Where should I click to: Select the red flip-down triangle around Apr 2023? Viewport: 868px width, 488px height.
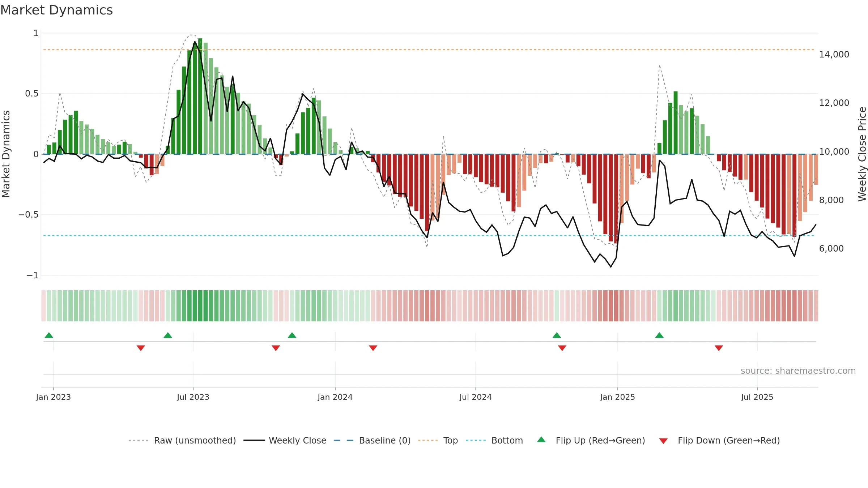[x=141, y=348]
